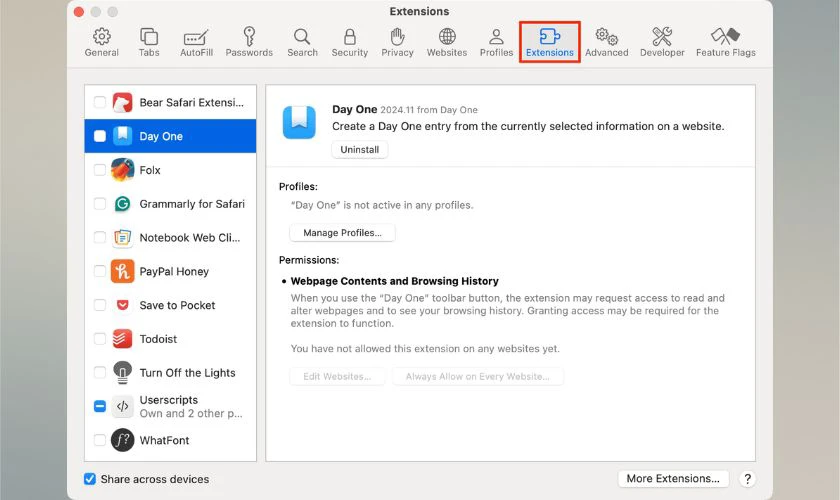Open Privacy hand icon pane
This screenshot has width=840, height=500.
[397, 42]
